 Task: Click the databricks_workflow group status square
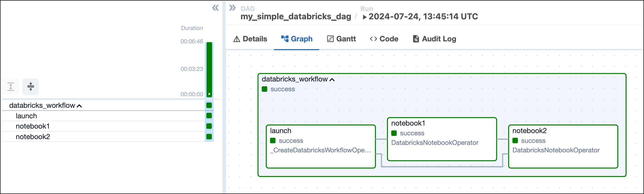(x=209, y=105)
